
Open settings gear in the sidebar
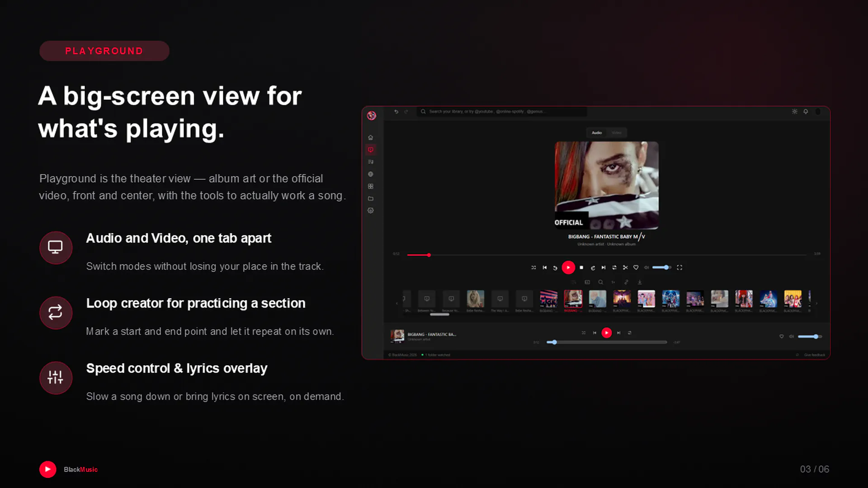pos(370,211)
